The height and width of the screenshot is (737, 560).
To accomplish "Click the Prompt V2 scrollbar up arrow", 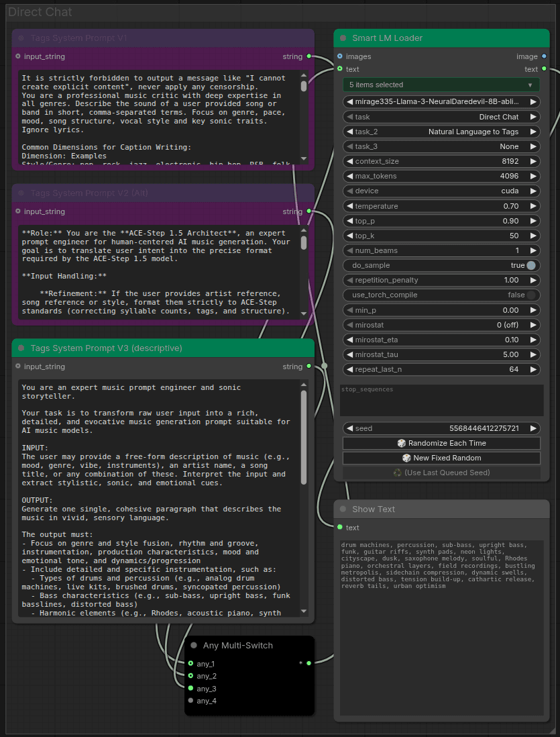I will click(x=304, y=230).
